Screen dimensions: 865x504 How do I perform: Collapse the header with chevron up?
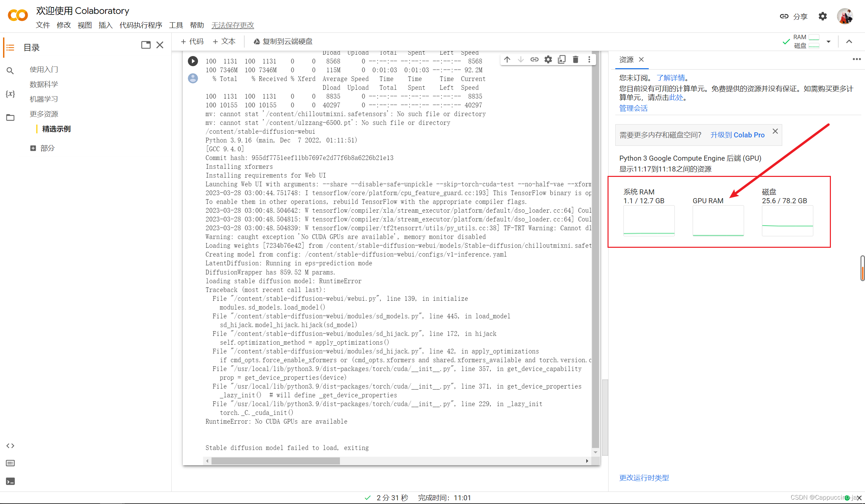pyautogui.click(x=849, y=42)
